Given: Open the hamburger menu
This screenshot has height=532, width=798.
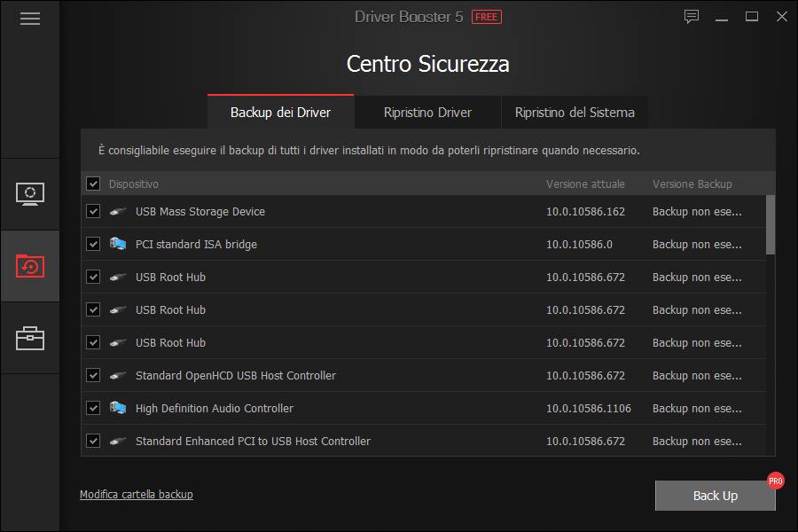Looking at the screenshot, I should (30, 19).
